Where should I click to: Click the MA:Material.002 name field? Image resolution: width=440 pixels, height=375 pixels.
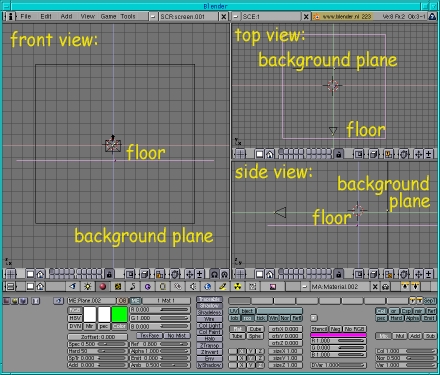[x=339, y=286]
